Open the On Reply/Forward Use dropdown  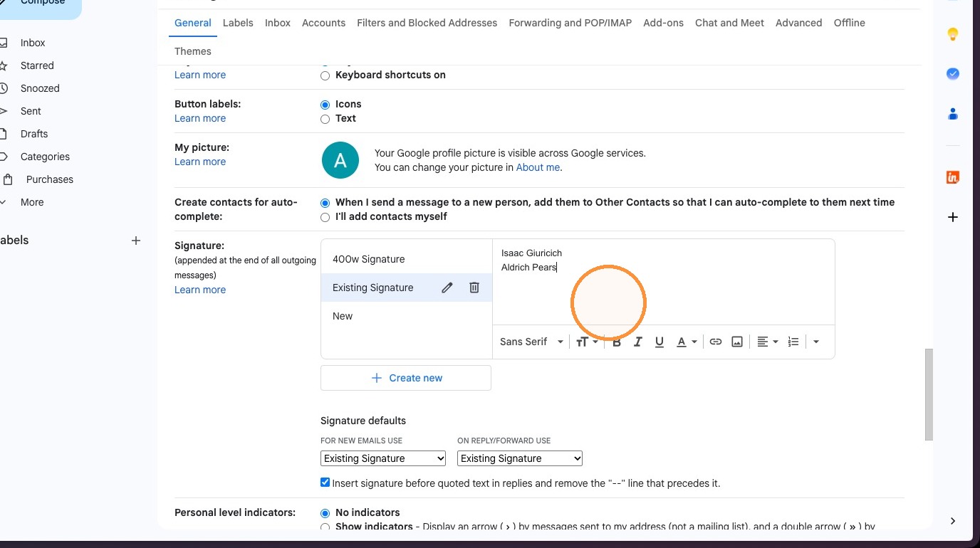point(520,458)
